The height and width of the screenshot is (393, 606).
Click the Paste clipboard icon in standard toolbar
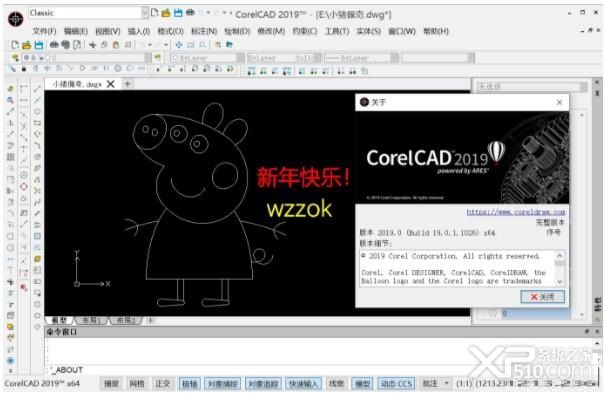pyautogui.click(x=116, y=45)
